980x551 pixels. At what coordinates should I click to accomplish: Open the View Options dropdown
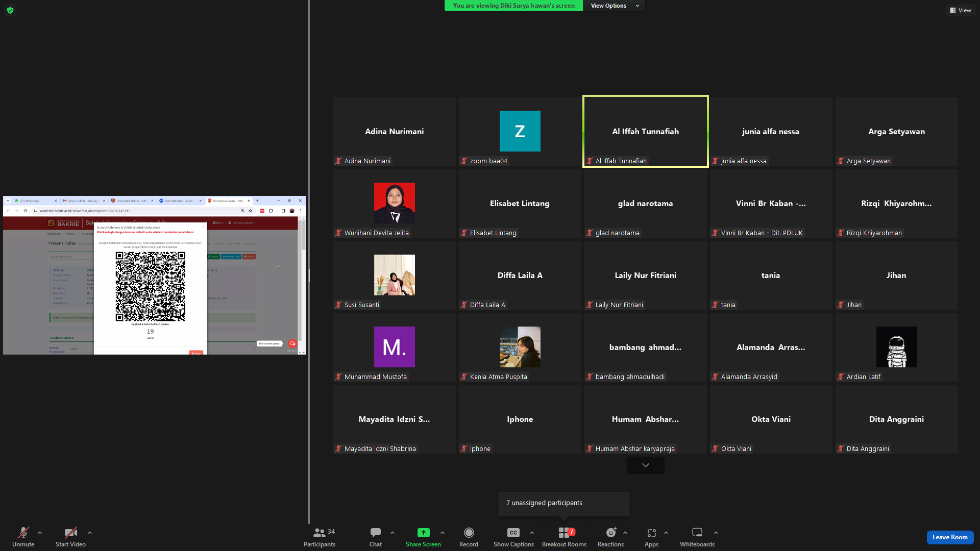(x=614, y=6)
